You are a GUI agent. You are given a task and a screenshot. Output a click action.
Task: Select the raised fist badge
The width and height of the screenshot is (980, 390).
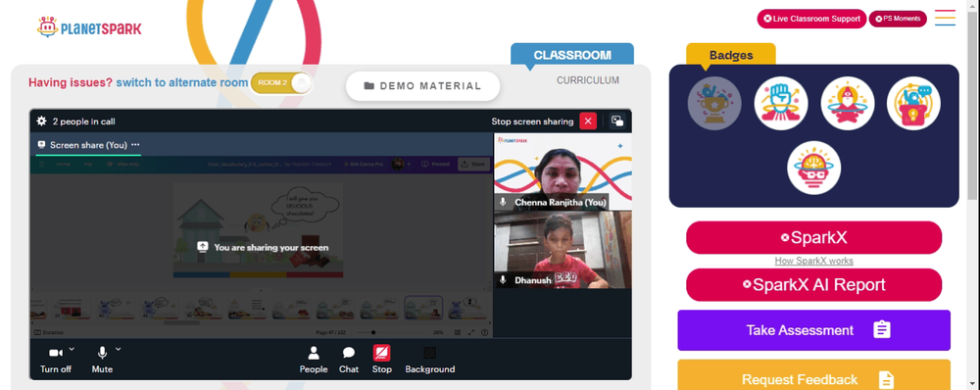781,103
